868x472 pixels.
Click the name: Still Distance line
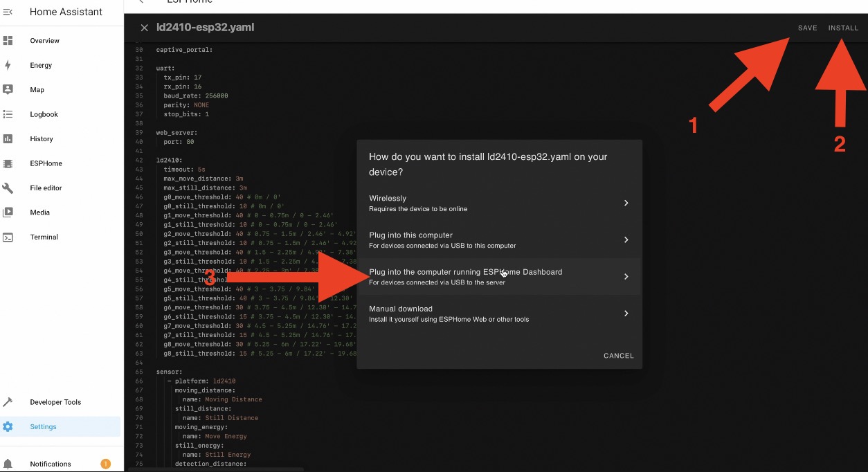220,418
